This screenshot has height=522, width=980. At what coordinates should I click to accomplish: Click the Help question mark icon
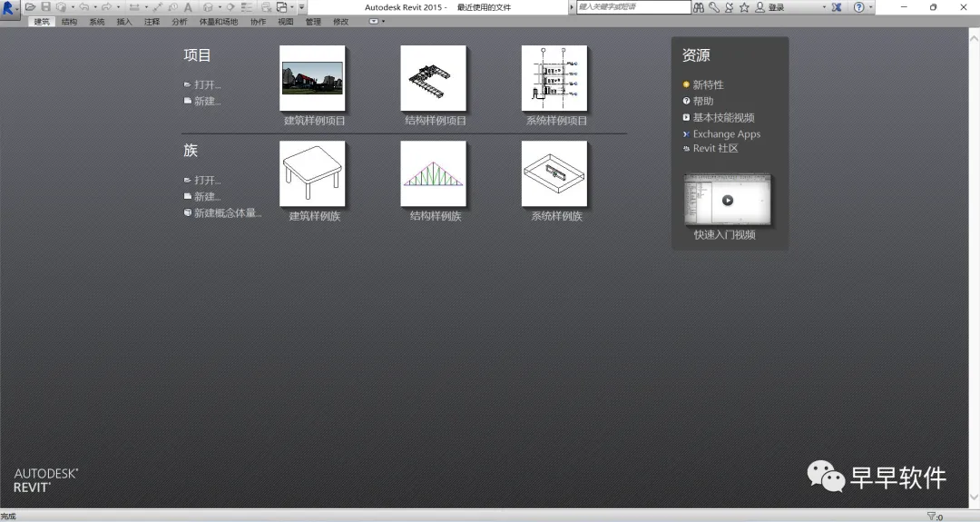tap(859, 7)
